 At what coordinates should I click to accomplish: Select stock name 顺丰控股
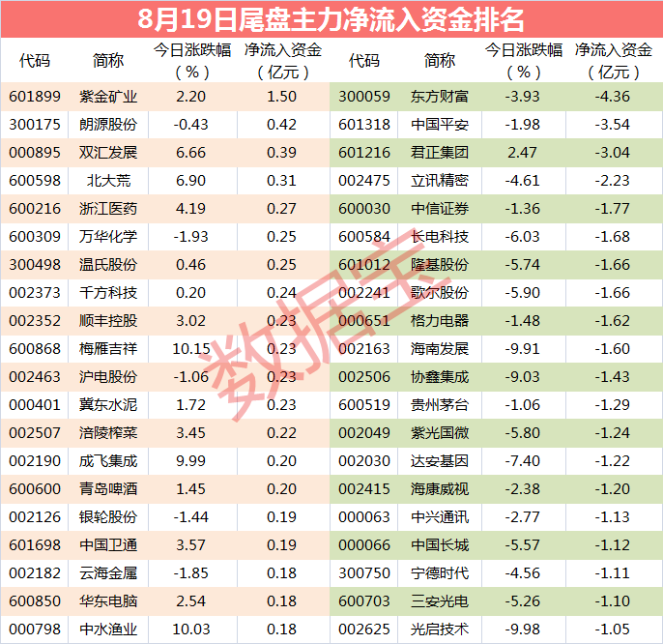108,321
